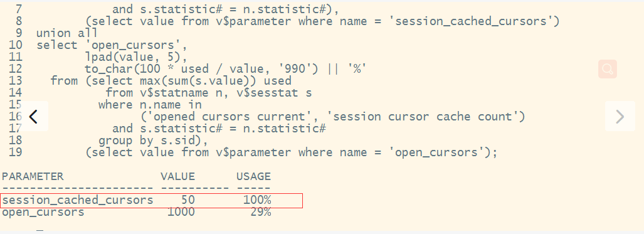This screenshot has height=234, width=644.
Task: Click the PARAMETER column header
Action: pyautogui.click(x=33, y=176)
